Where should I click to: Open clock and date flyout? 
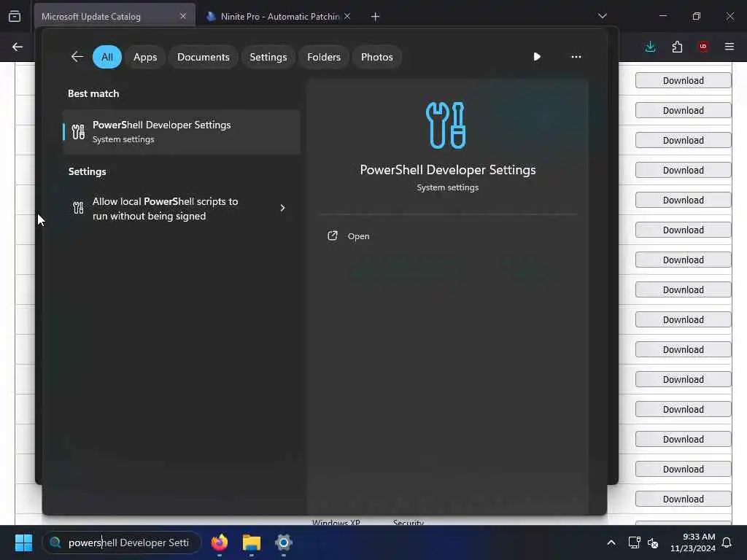pos(693,542)
